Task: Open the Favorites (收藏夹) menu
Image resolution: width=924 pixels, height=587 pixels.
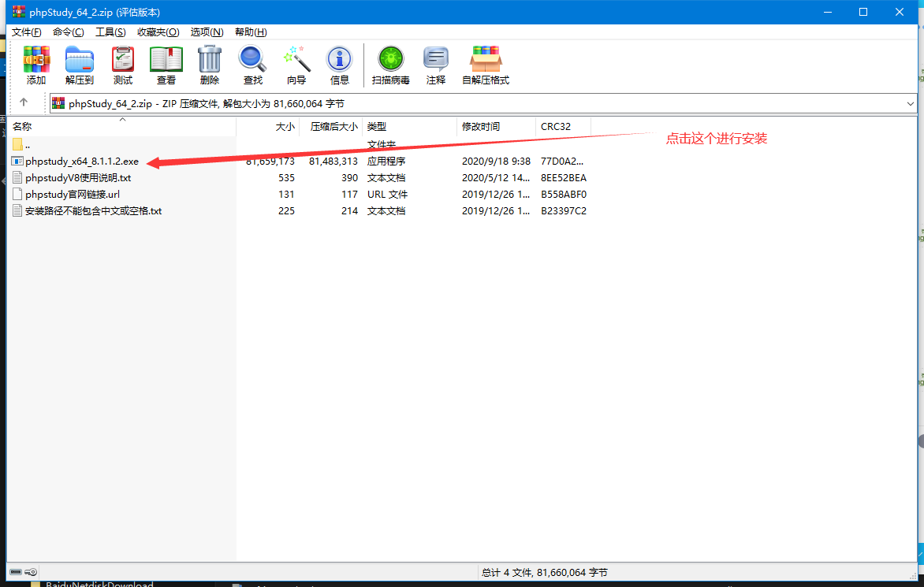Action: 158,32
